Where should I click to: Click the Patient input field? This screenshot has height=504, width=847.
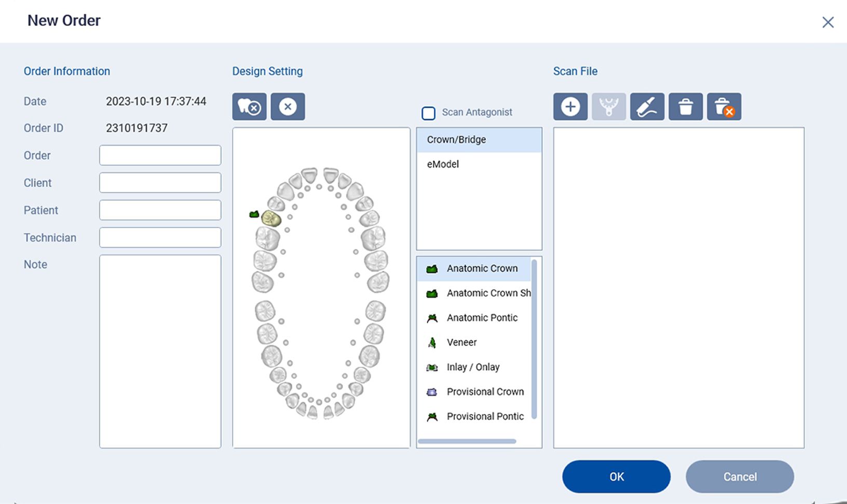(160, 209)
